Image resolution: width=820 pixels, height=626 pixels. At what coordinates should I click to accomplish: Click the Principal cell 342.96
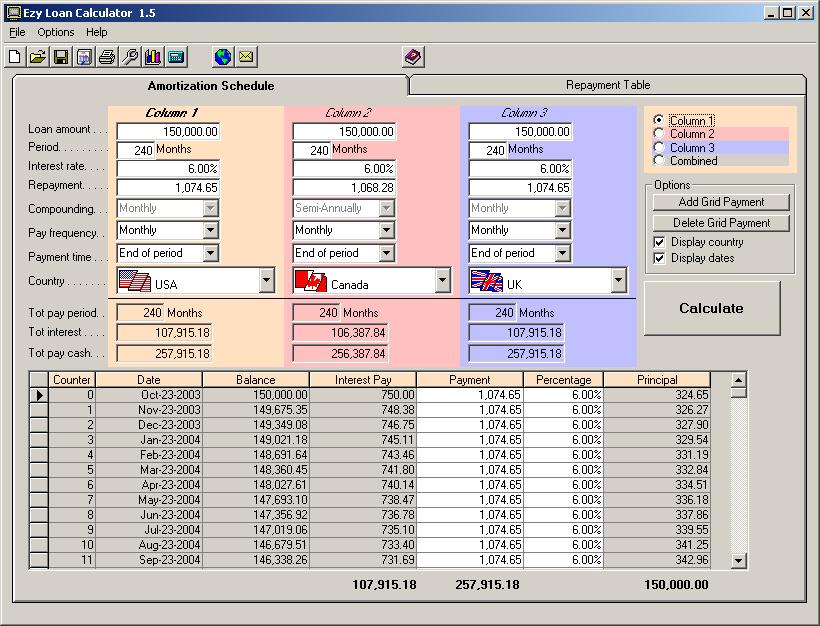(657, 560)
